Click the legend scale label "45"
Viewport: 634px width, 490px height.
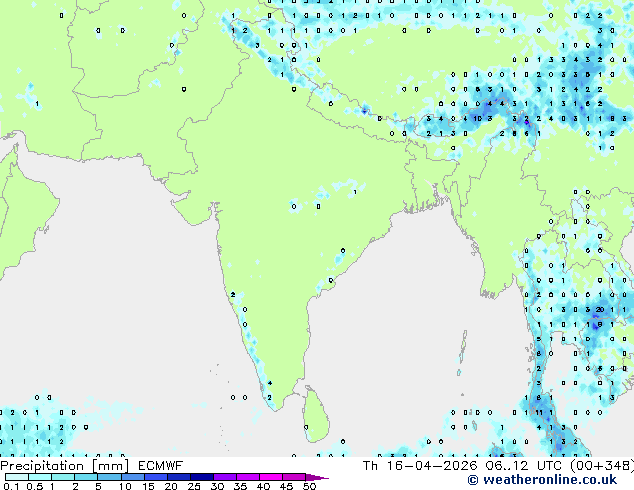[x=286, y=486]
